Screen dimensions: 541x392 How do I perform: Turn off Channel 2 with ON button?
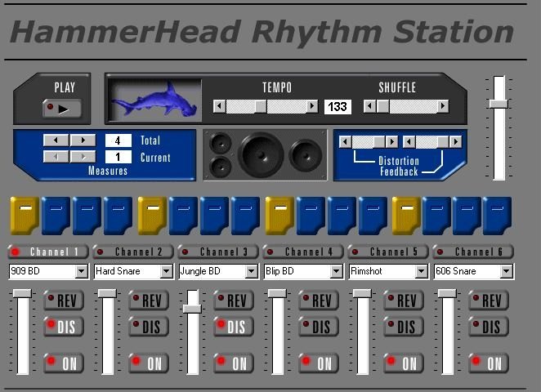click(149, 363)
